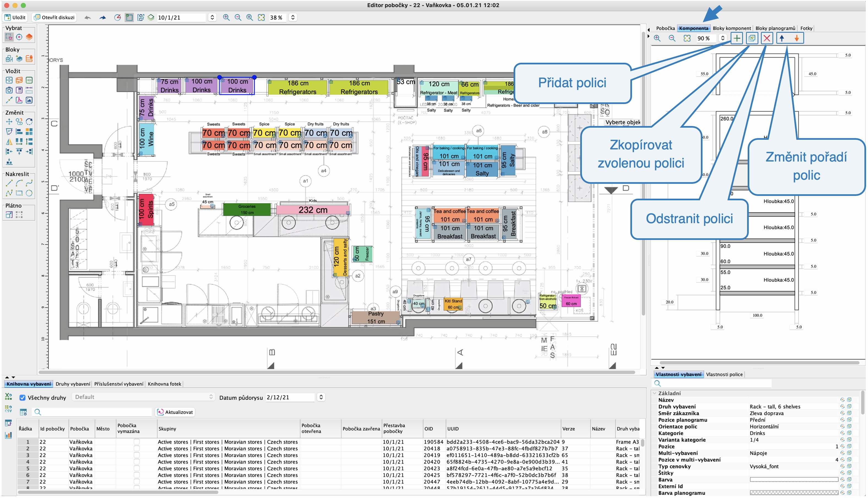Screen dimensions: 868x498
Task: Click the Barva planogramu color swatch
Action: (x=794, y=493)
